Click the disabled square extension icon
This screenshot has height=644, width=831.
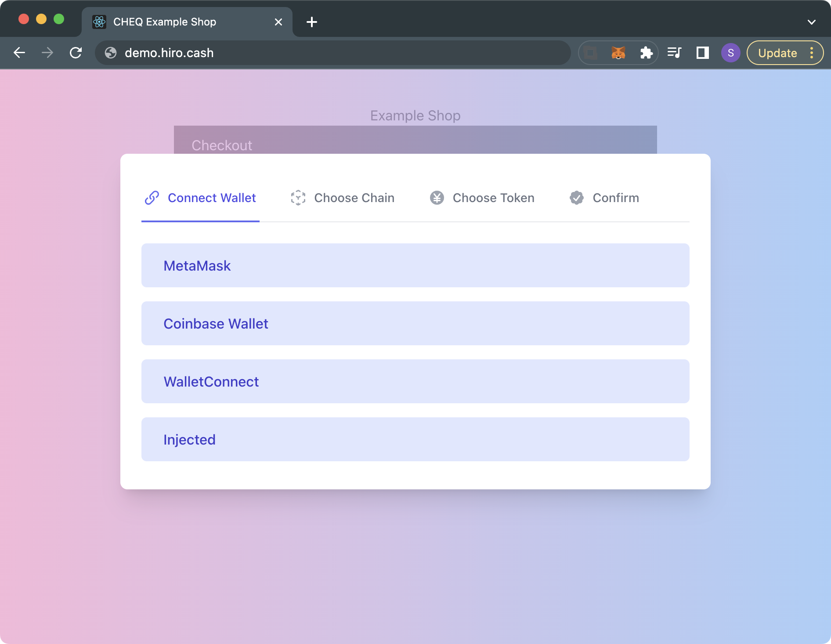coord(591,53)
